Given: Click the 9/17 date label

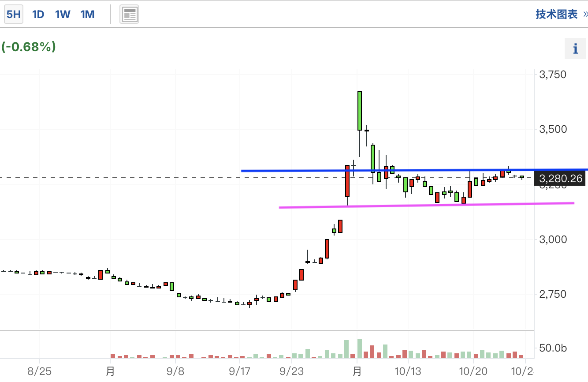Looking at the screenshot, I should click(240, 371).
